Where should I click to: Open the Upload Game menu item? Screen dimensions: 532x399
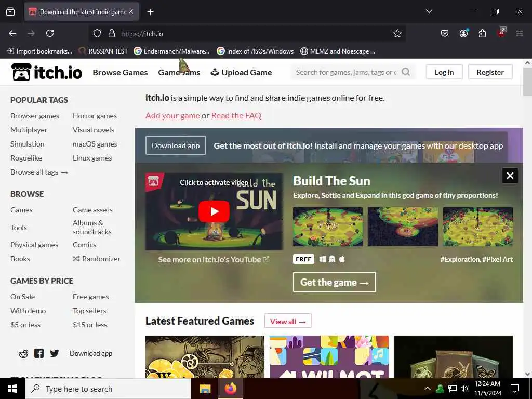(x=241, y=72)
